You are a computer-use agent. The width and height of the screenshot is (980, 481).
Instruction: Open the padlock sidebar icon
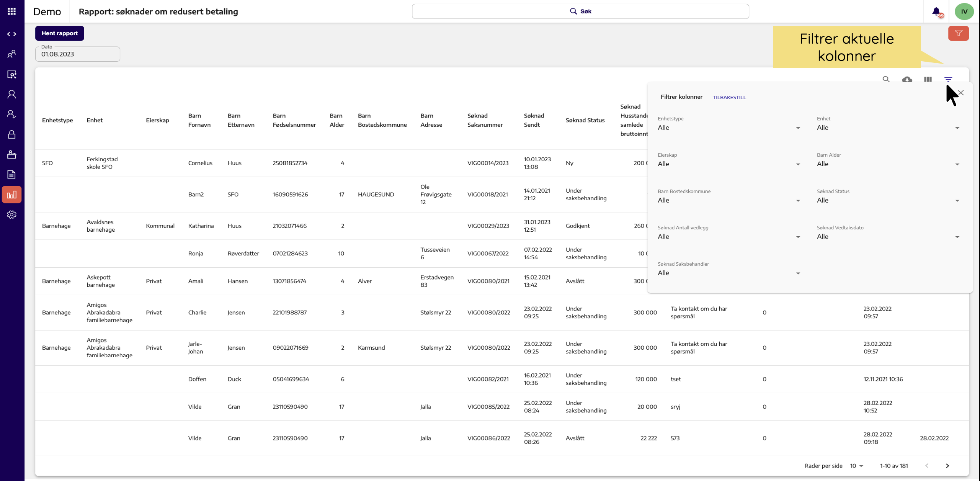click(12, 134)
